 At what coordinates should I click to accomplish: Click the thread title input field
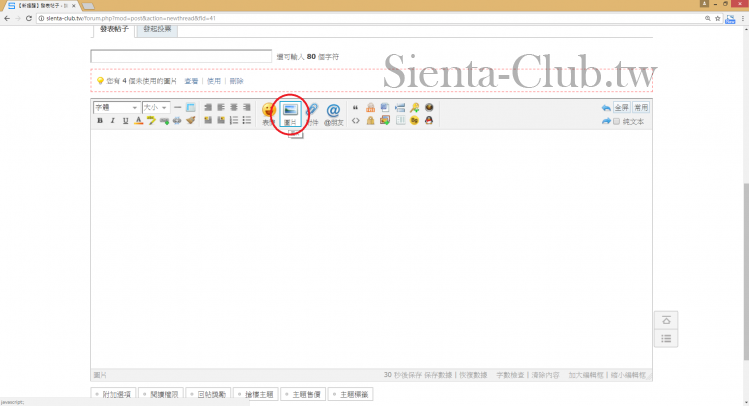pos(181,57)
